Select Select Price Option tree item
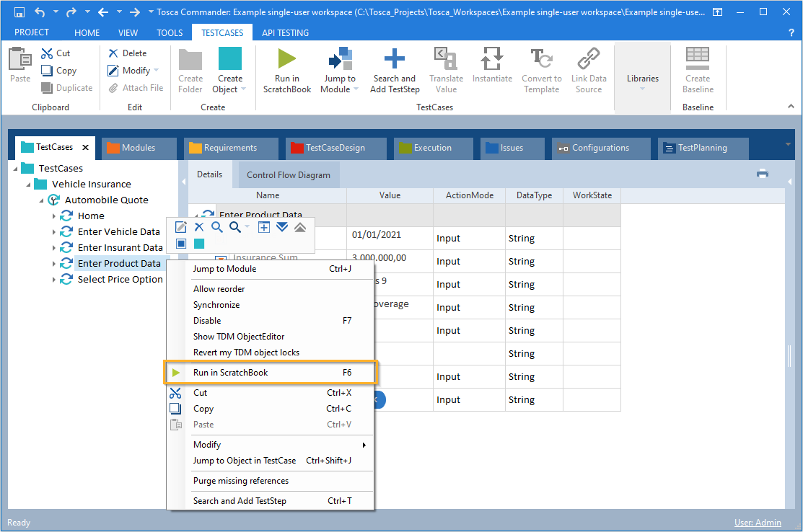This screenshot has height=532, width=803. (120, 280)
